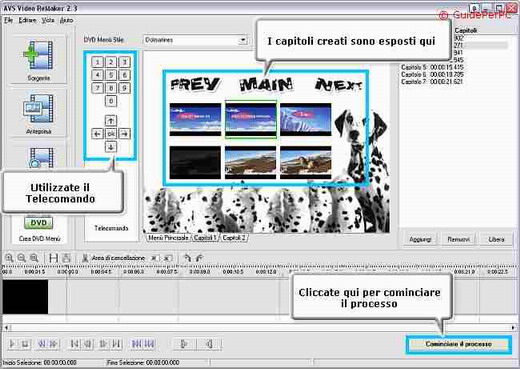
Task: Click the zoom in magnifier icon
Action: click(9, 258)
